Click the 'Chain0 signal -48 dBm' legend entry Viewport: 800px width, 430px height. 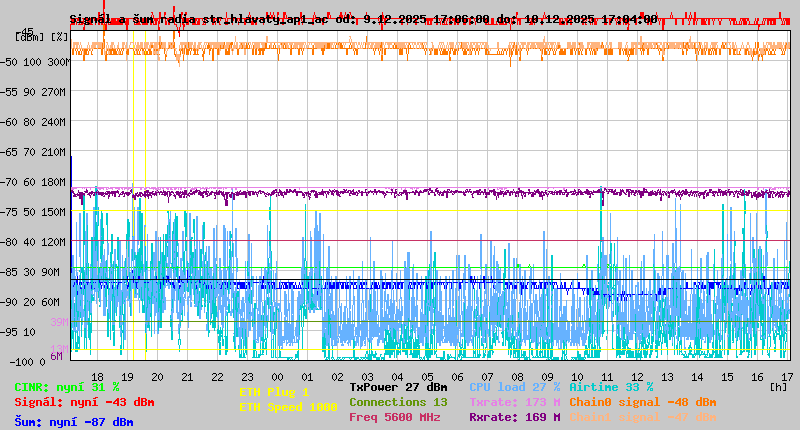[643, 402]
